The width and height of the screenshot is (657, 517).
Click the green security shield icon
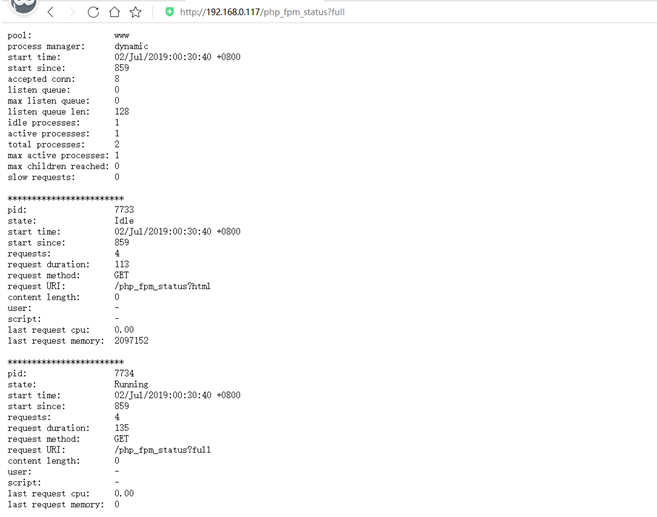click(169, 12)
